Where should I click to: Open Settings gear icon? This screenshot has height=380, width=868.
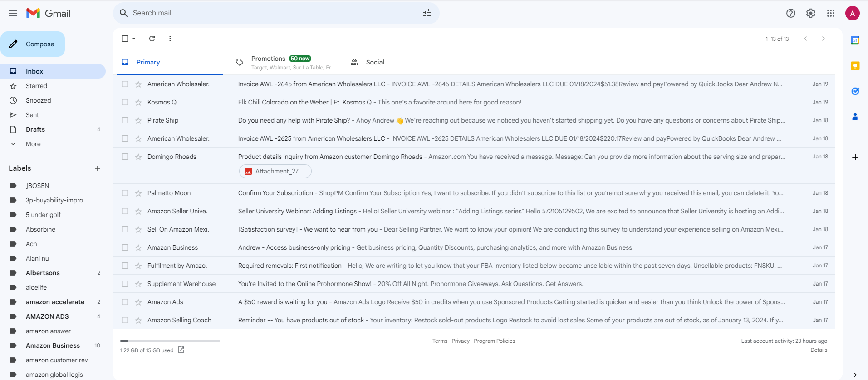[811, 13]
